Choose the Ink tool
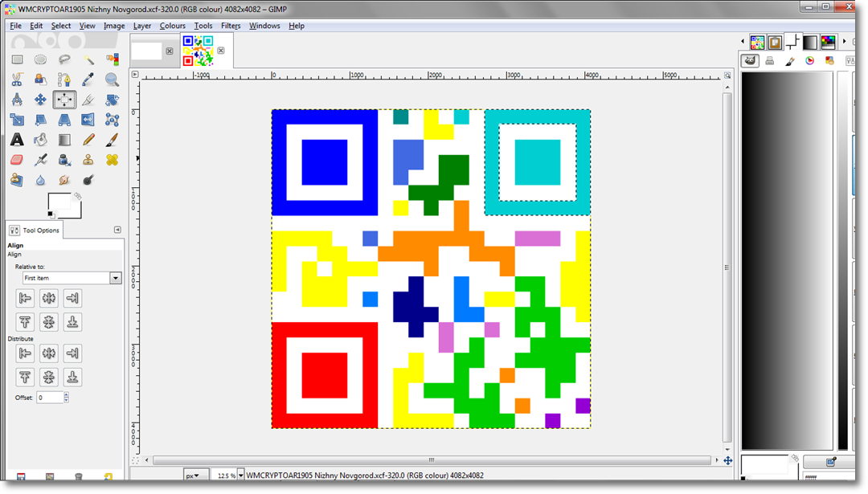Viewport: 868px width, 494px height. coord(64,160)
